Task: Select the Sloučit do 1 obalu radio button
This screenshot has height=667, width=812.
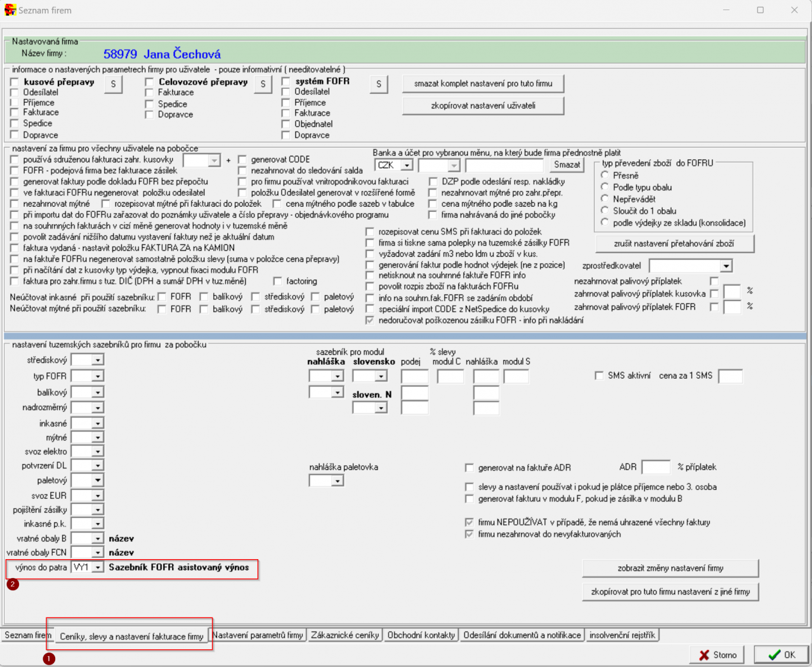Action: click(x=605, y=211)
